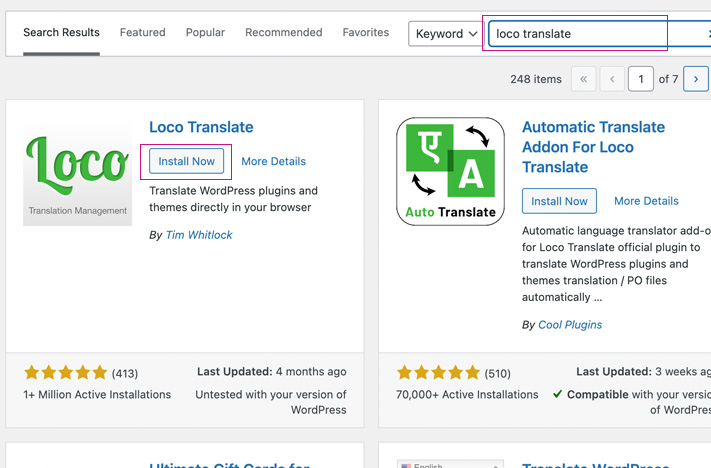Screen dimensions: 711x468
Task: Open More Details for Loco Translate
Action: (273, 161)
